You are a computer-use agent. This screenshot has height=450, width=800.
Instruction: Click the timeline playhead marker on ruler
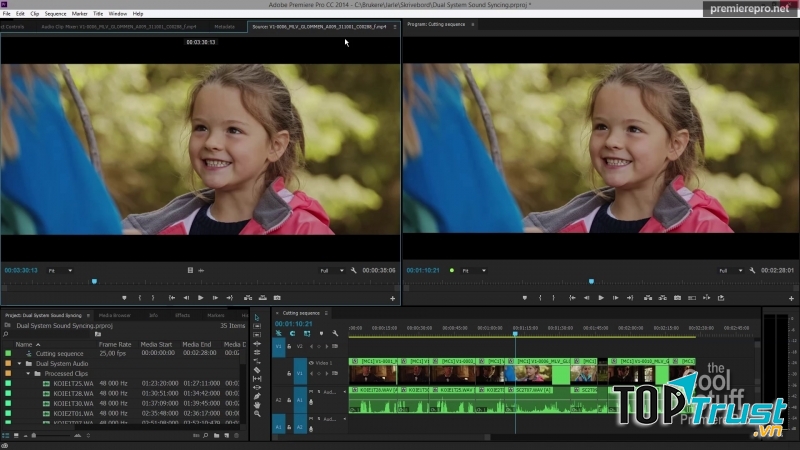click(x=515, y=334)
